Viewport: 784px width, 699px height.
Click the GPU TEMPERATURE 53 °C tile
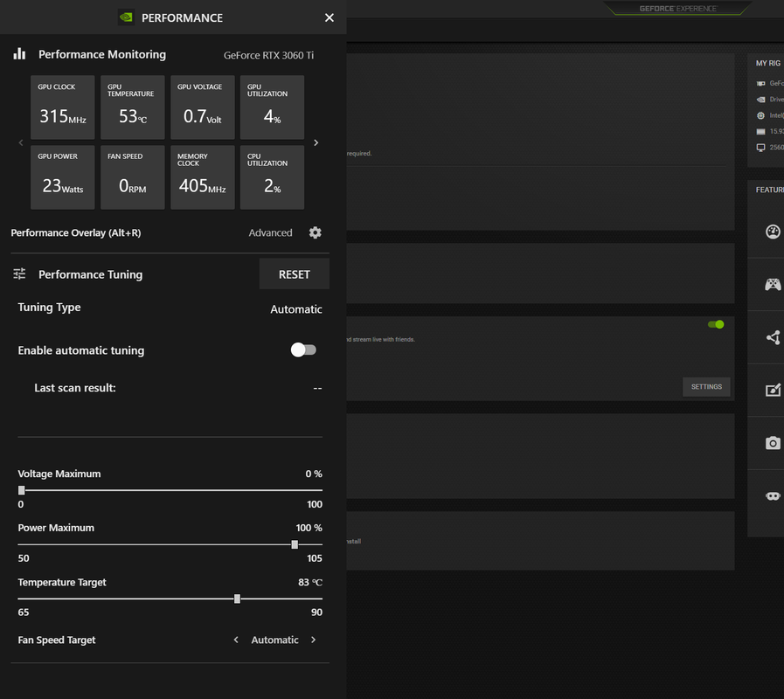point(133,107)
